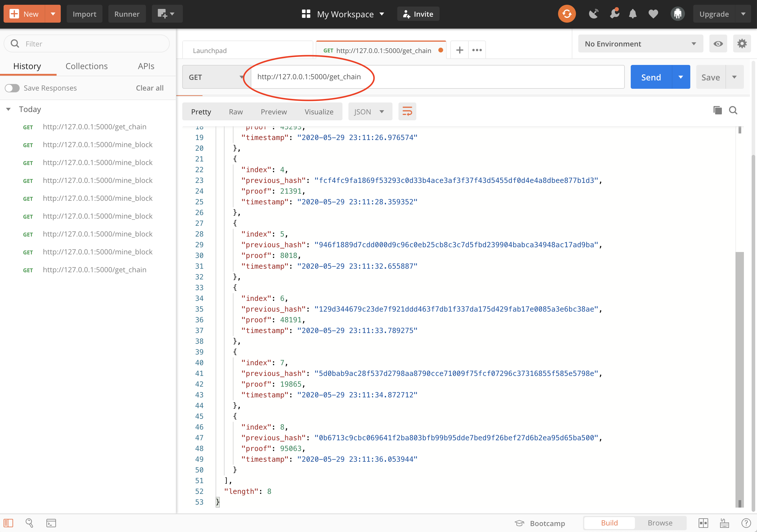Hide the sidebar using bottom-left toggle
757x532 pixels.
click(x=8, y=523)
